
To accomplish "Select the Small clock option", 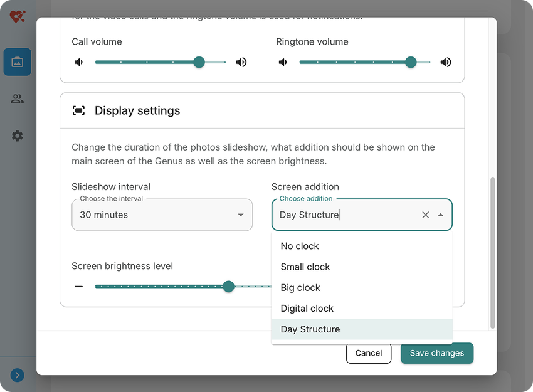I will click(x=362, y=267).
